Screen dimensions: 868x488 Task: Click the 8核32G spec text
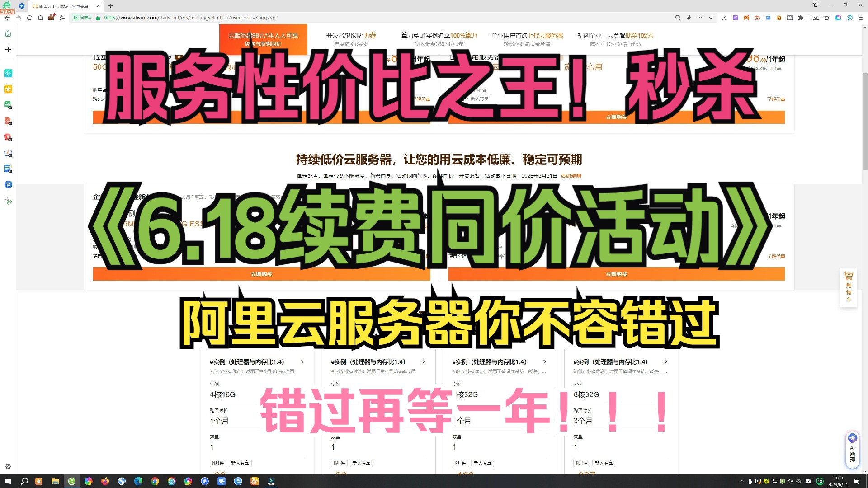tap(586, 394)
